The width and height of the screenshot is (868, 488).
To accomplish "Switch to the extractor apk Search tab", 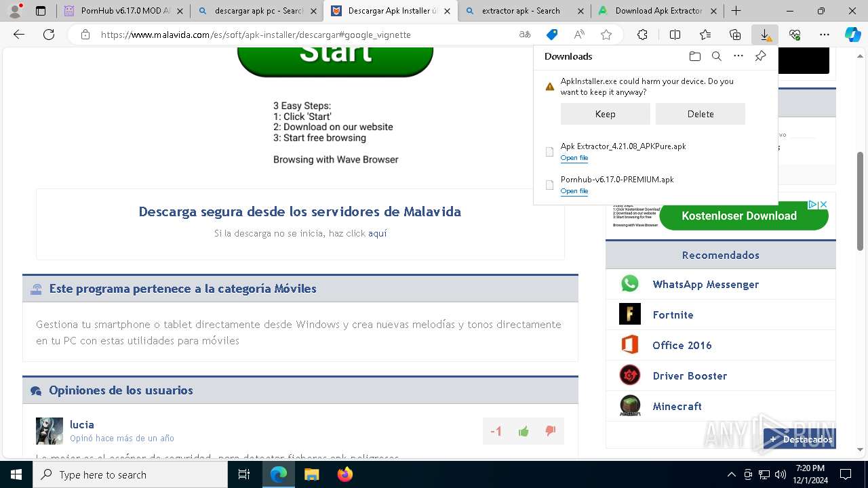I will tap(524, 11).
